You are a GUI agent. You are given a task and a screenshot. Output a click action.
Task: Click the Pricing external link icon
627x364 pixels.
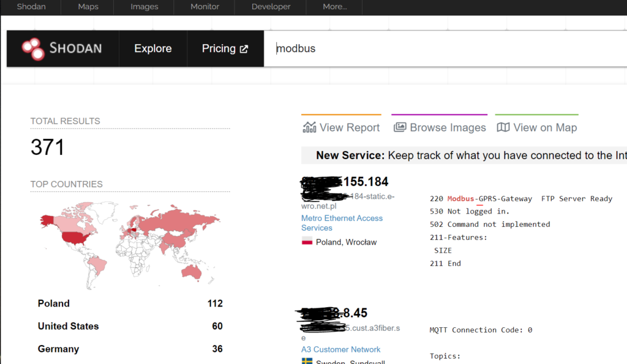pos(244,49)
